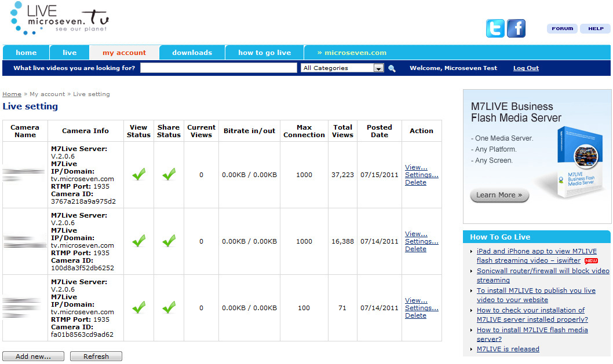Click Share Status checkmark for camera fa01b8563cd9ad62
Viewport: 613px width, 364px height.
(169, 307)
